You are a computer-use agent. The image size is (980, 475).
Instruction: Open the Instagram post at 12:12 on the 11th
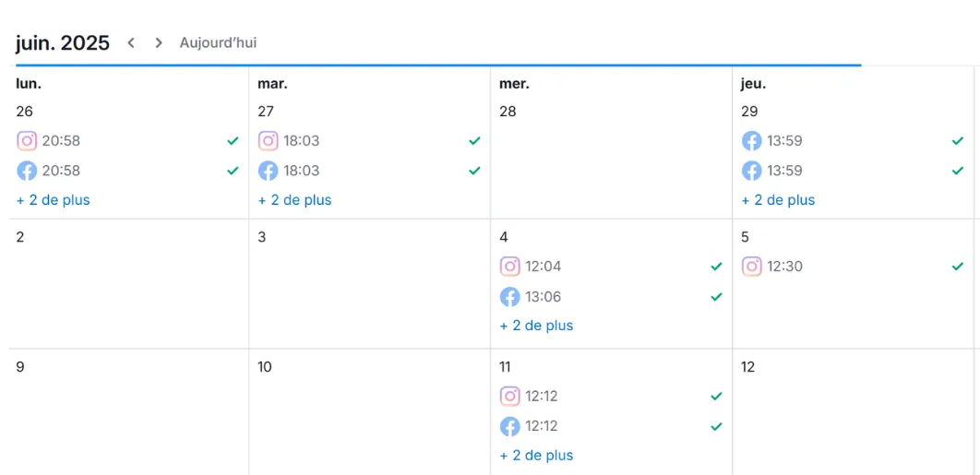611,396
